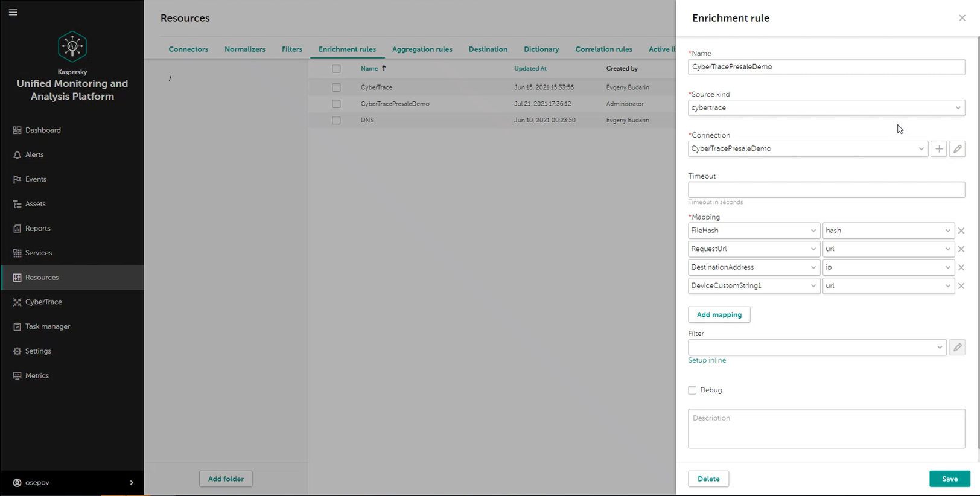Switch to the Filters tab
Image resolution: width=980 pixels, height=496 pixels.
292,49
